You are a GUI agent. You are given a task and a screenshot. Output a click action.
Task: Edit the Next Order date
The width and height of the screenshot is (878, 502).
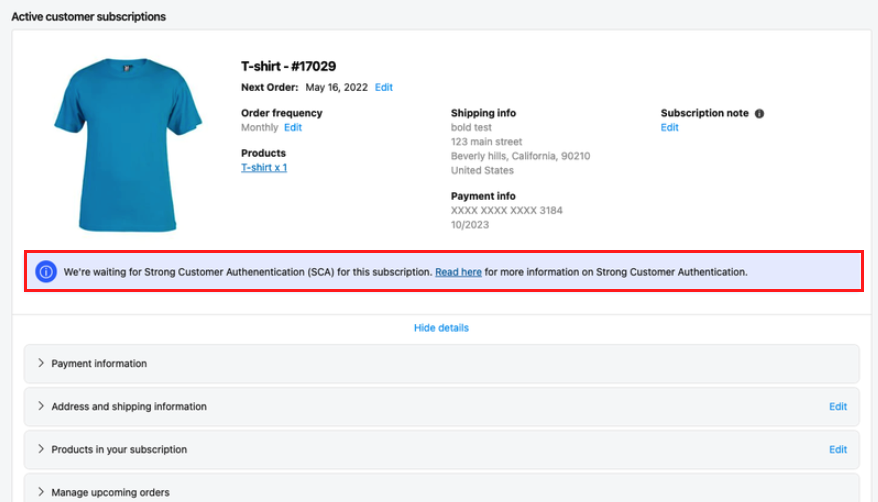(384, 87)
